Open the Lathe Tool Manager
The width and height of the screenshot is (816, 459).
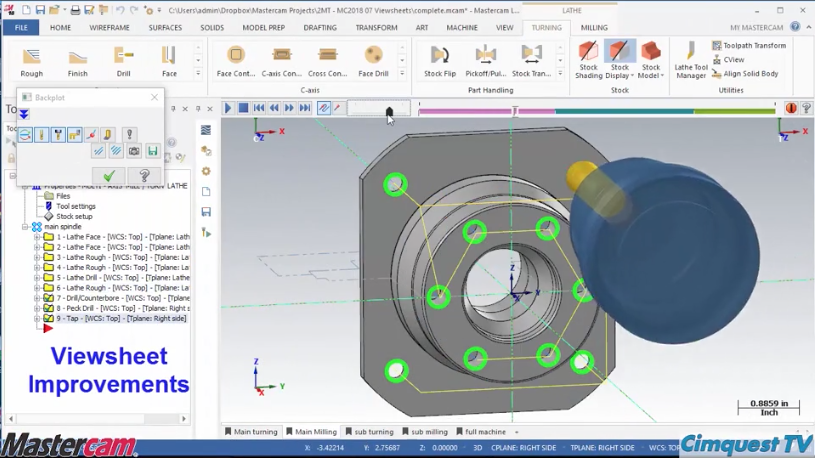[691, 60]
